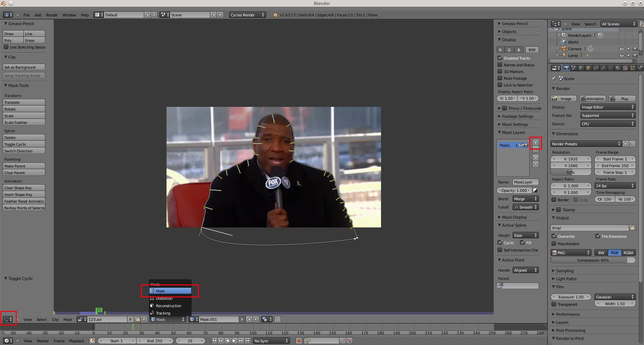Open the Render menu in top bar
The image size is (644, 345).
click(x=52, y=15)
